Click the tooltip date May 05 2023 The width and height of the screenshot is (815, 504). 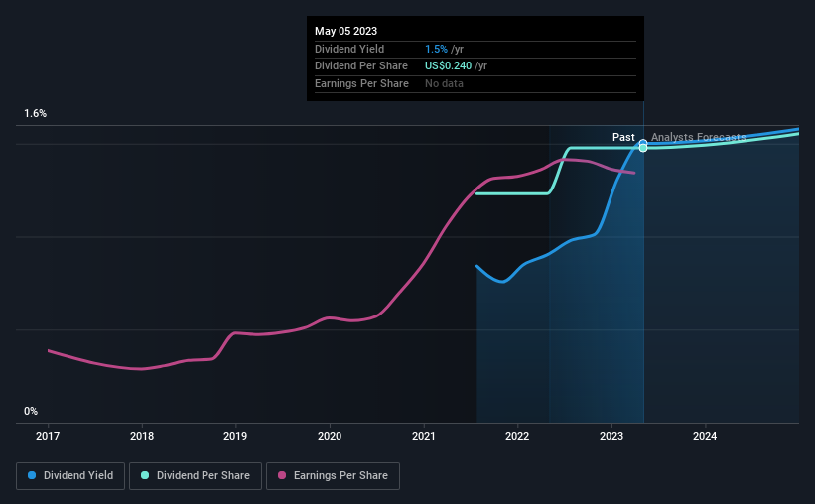tap(345, 32)
